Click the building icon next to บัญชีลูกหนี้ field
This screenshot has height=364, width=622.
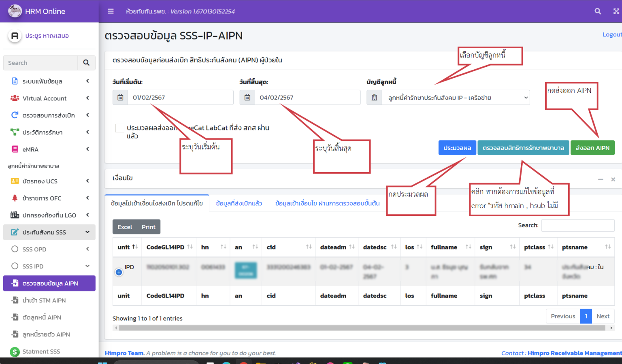tap(374, 97)
